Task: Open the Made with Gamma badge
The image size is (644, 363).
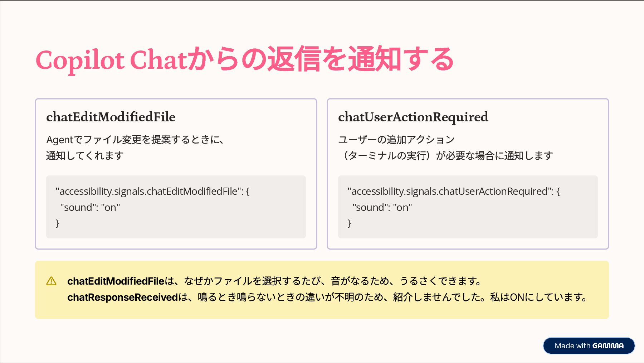Action: click(x=589, y=346)
